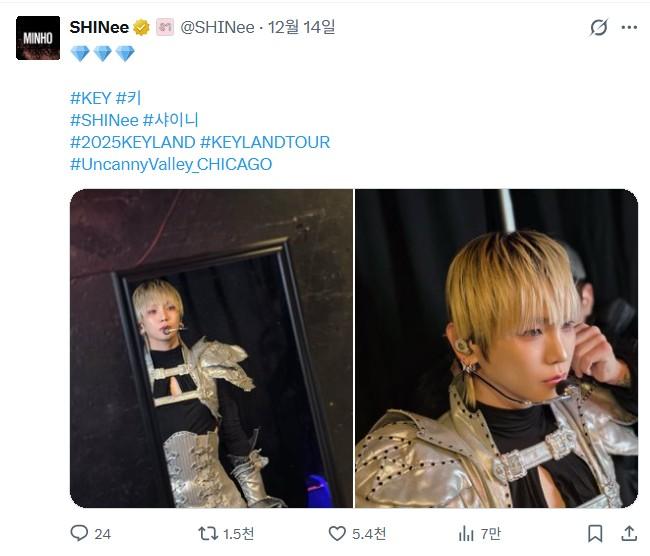Open the Grok explain-post icon
The height and width of the screenshot is (556, 650).
click(599, 28)
